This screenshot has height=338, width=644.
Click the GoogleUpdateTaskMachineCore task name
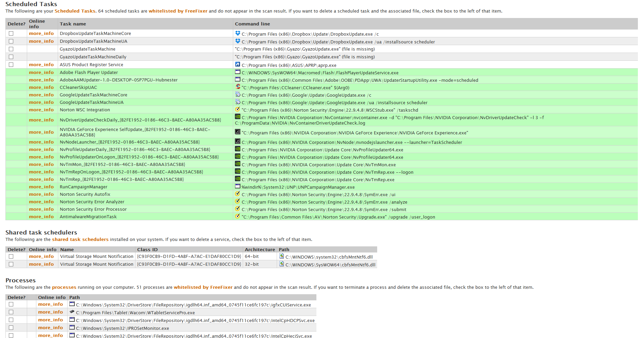(93, 95)
